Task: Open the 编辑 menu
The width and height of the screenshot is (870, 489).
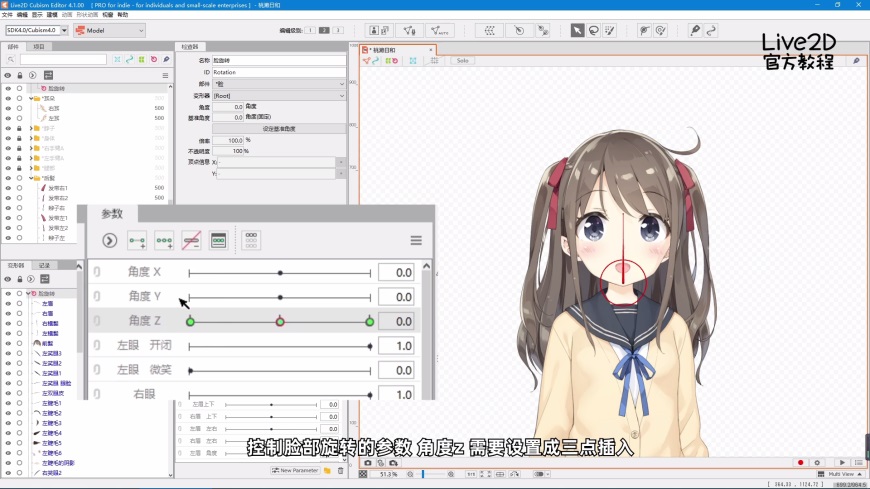Action: (x=22, y=14)
